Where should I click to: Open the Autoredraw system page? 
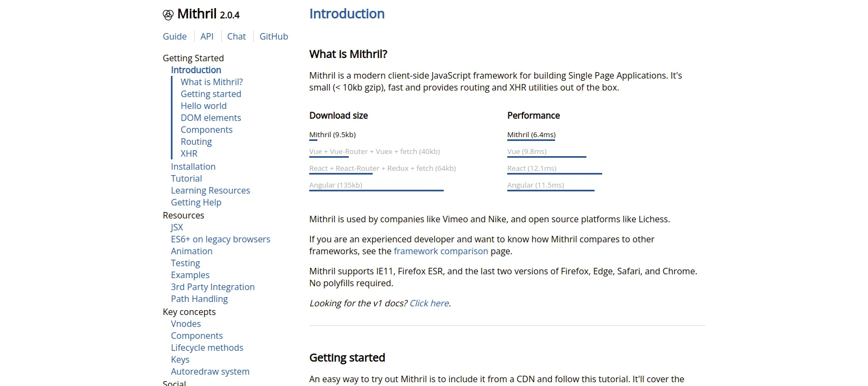[x=210, y=371]
